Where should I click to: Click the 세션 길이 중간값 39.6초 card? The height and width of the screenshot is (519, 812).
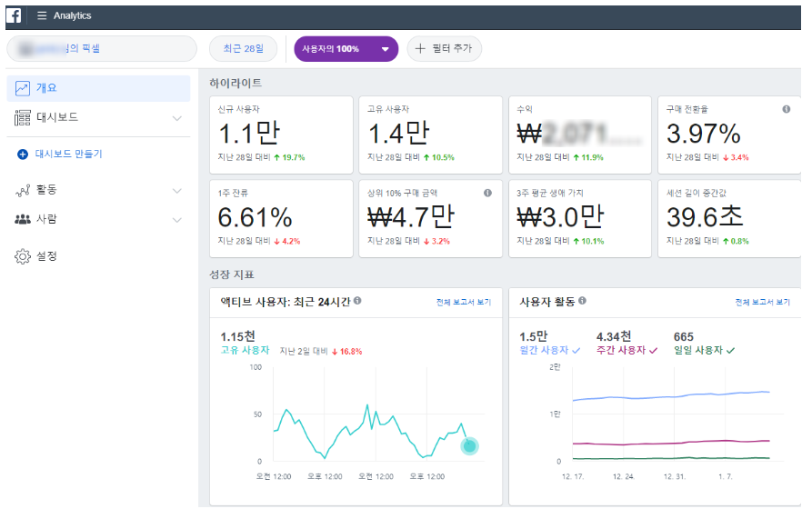[729, 219]
